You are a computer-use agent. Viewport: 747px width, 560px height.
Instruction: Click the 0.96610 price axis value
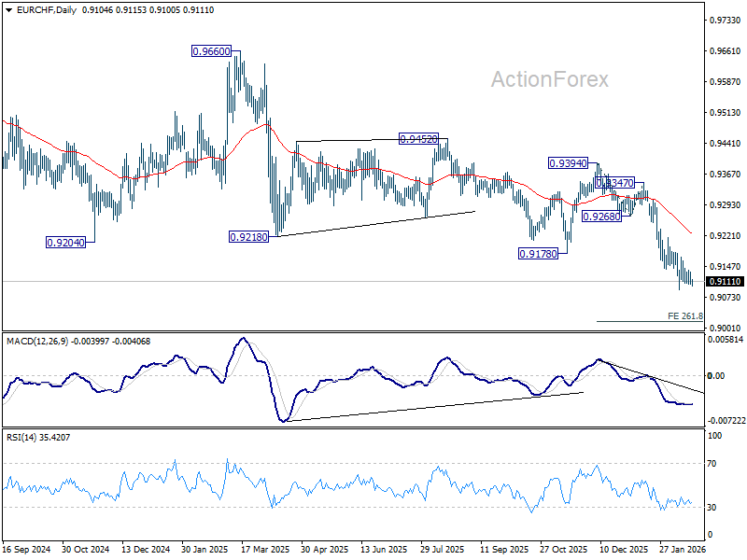(726, 51)
